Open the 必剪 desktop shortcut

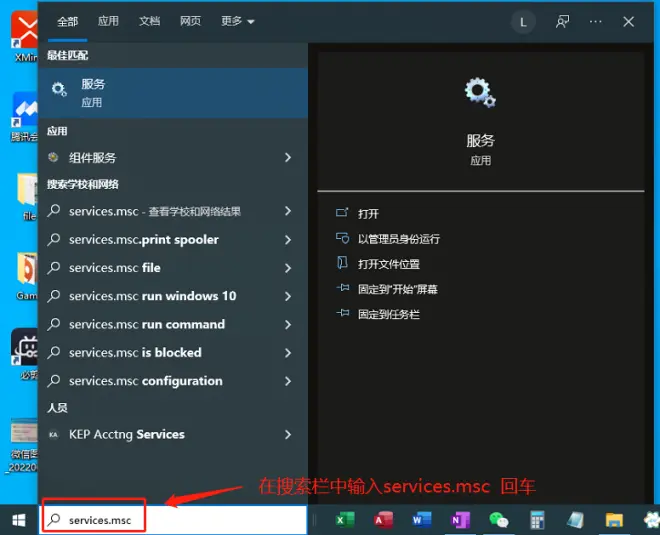[x=25, y=354]
